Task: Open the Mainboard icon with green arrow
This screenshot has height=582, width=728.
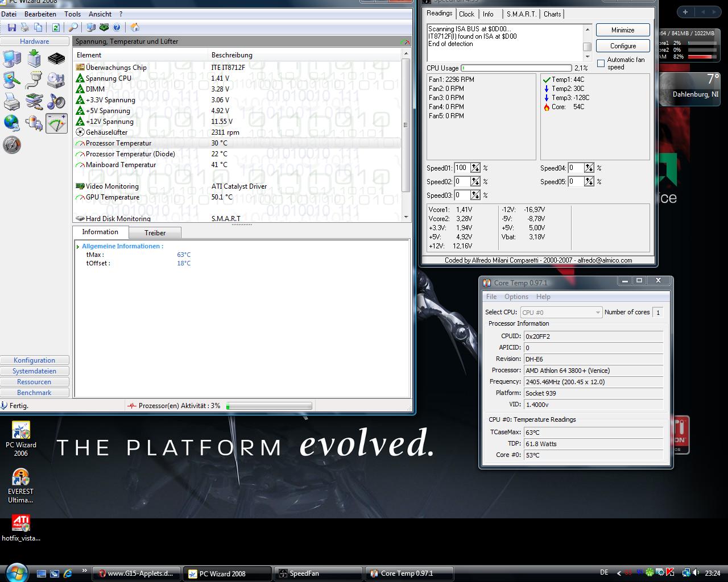Action: tap(34, 59)
